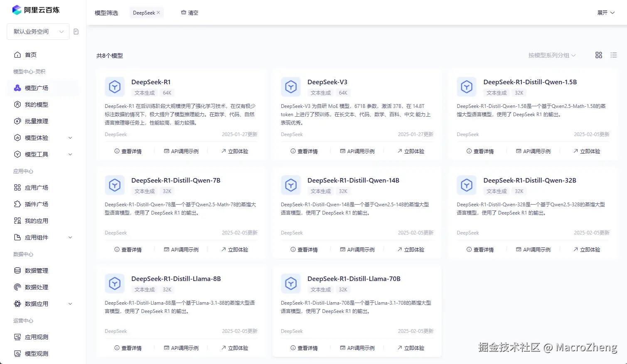View details 查看详情 for DeepSeek-R1
627x364 pixels.
(x=128, y=151)
